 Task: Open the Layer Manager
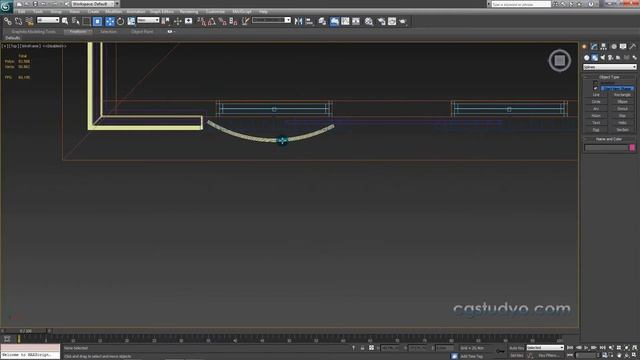click(322, 21)
